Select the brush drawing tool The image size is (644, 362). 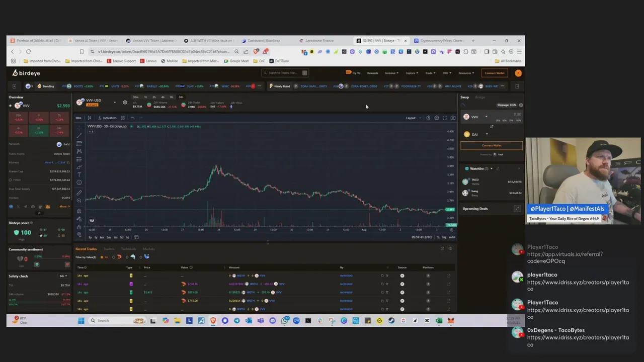click(x=79, y=167)
